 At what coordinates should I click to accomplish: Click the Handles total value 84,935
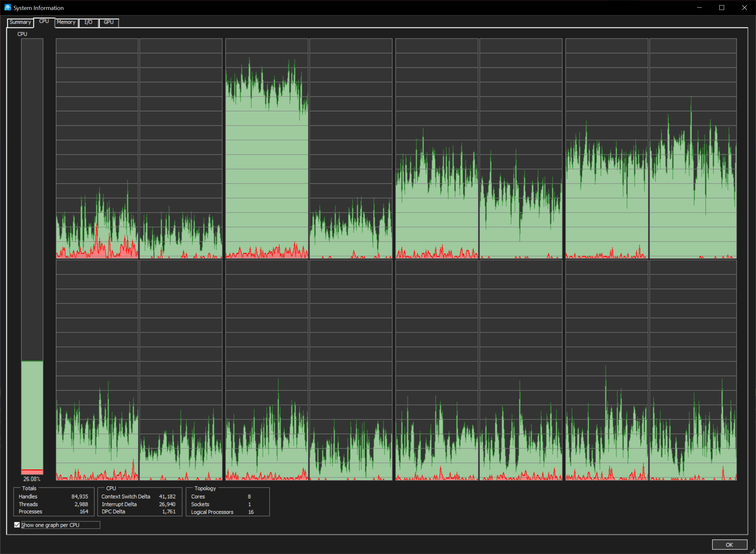[x=80, y=496]
